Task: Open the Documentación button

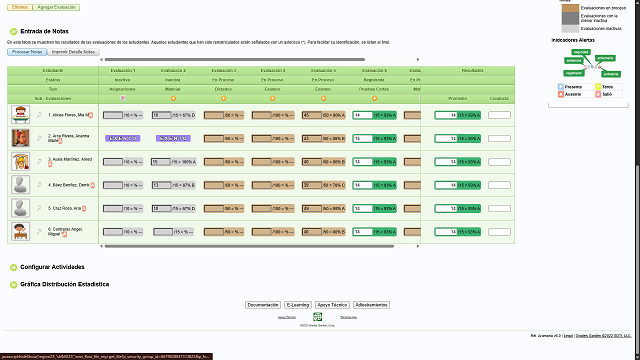Action: pyautogui.click(x=263, y=305)
